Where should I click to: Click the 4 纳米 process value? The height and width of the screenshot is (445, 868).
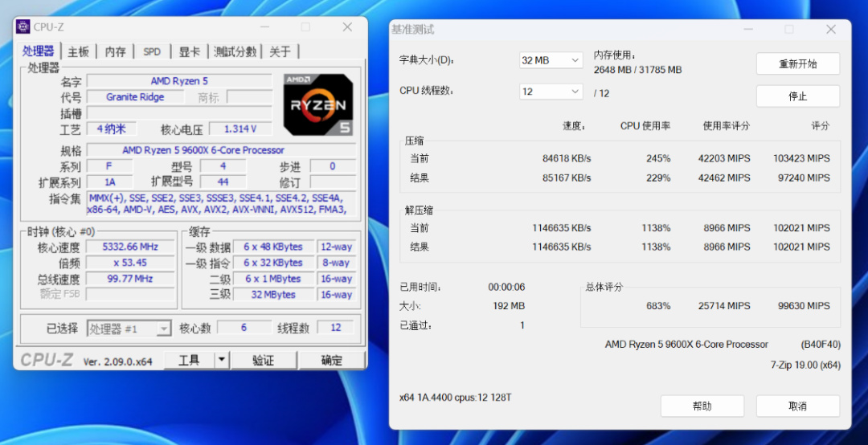pos(111,129)
